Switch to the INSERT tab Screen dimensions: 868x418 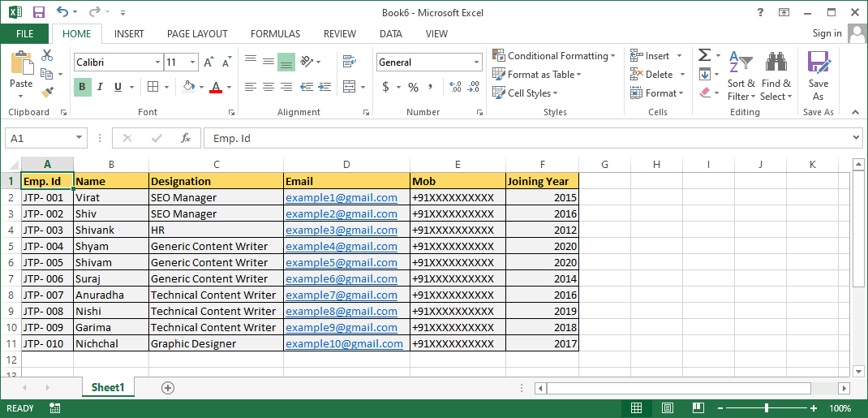click(129, 34)
